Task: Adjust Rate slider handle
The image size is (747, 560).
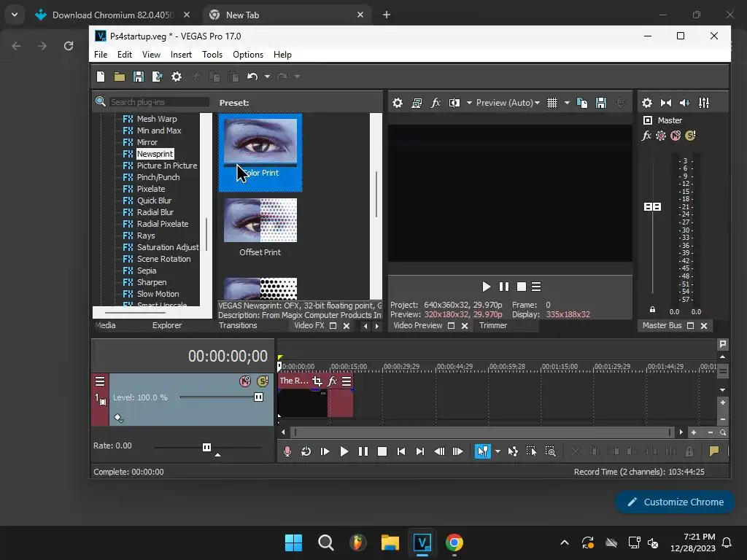Action: pyautogui.click(x=206, y=447)
